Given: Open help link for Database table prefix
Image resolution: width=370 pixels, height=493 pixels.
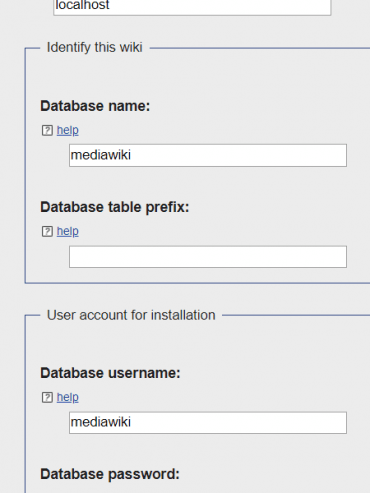Looking at the screenshot, I should 68,231.
